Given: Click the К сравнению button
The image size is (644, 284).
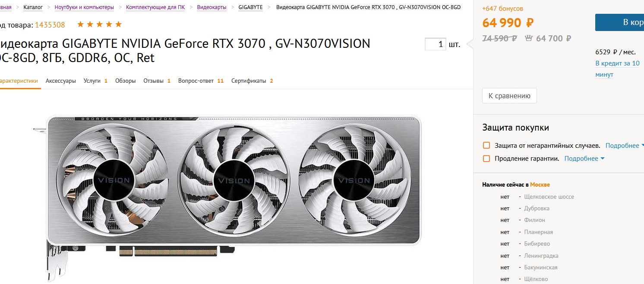Looking at the screenshot, I should [509, 96].
